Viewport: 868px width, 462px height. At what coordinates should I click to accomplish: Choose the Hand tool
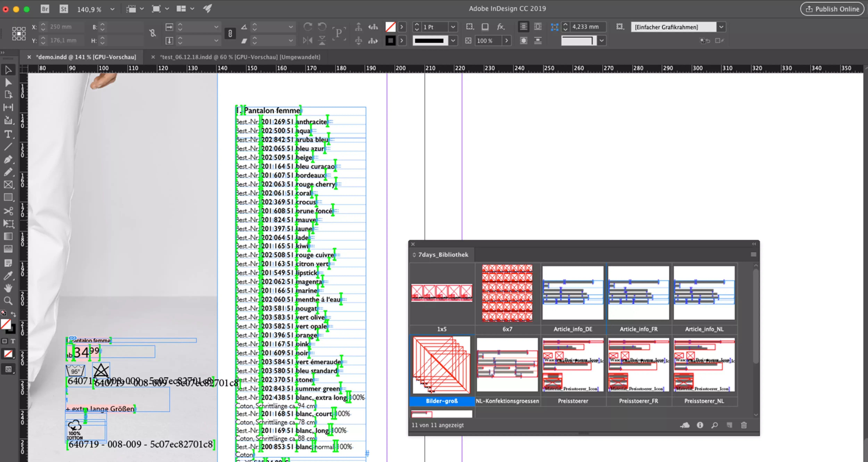(8, 288)
